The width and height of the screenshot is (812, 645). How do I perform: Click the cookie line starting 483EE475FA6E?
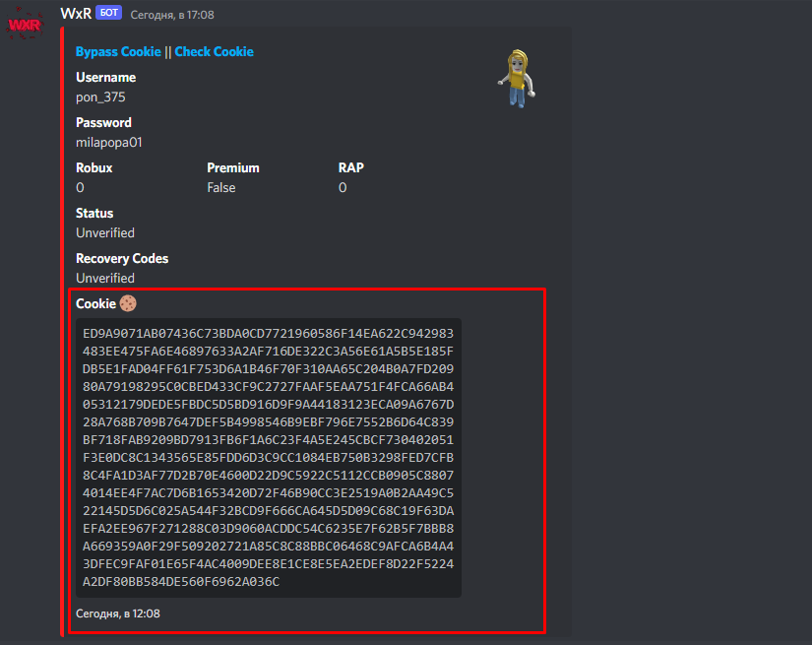click(268, 352)
